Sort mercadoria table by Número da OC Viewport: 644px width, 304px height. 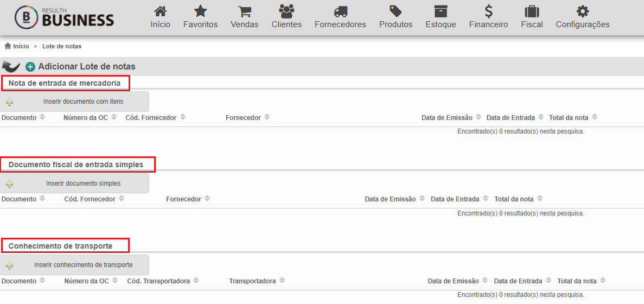tap(90, 117)
